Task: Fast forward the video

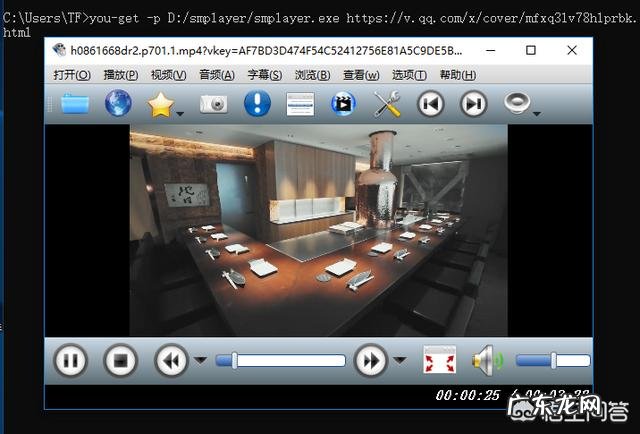Action: 371,361
